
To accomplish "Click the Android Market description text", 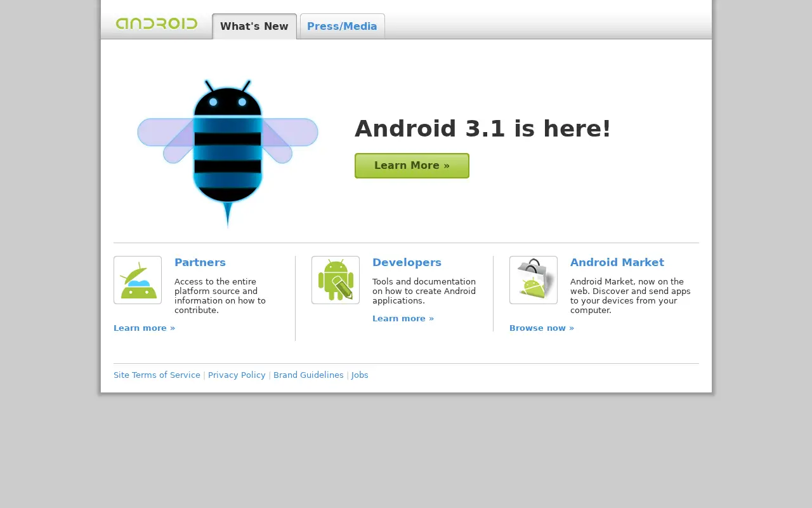I will [x=631, y=296].
